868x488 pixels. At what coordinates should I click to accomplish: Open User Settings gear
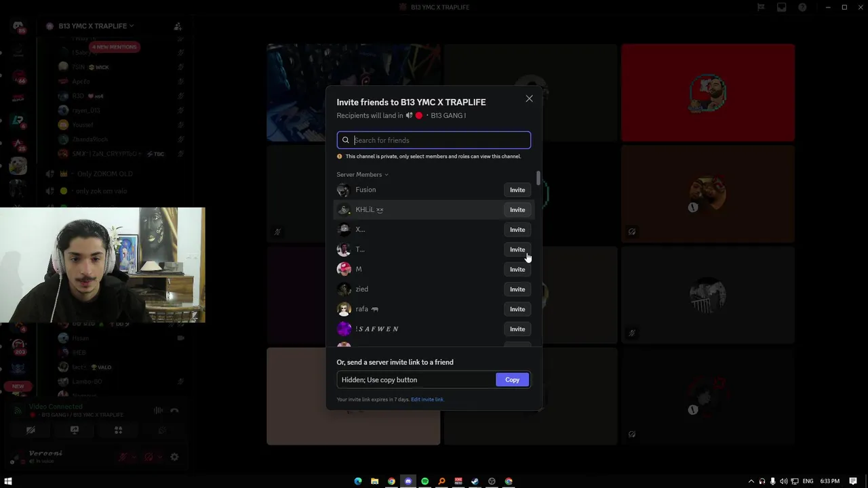(174, 457)
